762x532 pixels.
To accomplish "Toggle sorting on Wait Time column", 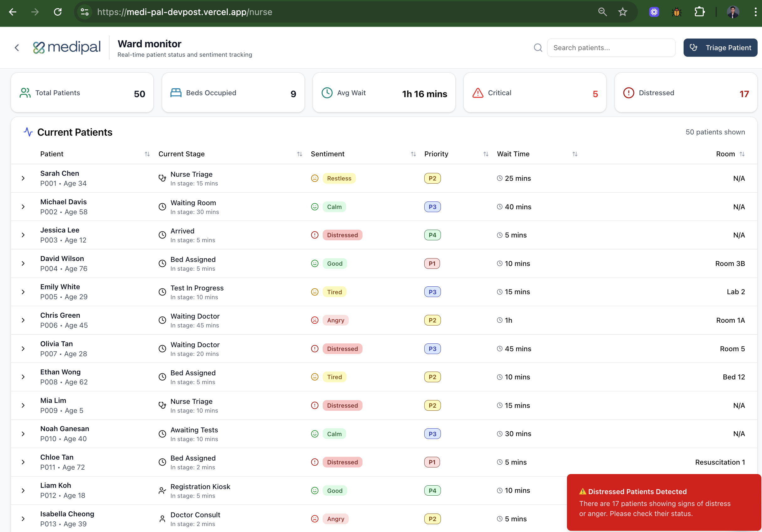I will (574, 154).
